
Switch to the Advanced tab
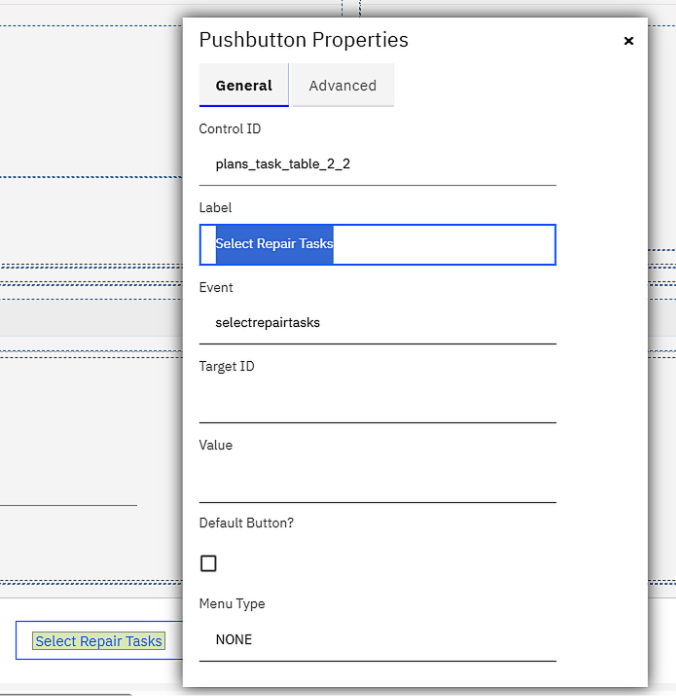coord(343,85)
